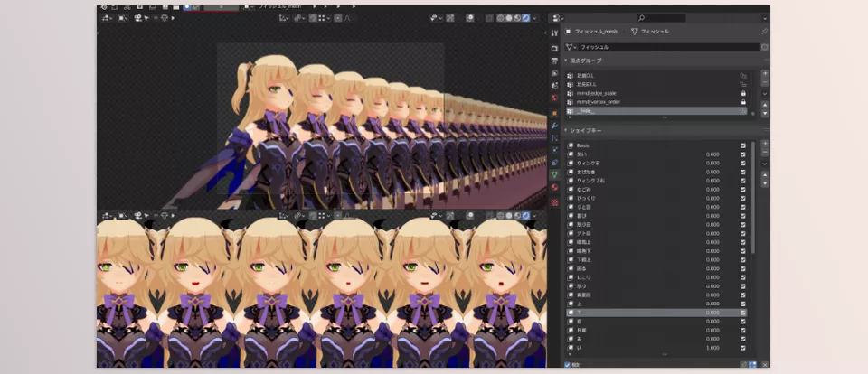Toggle lock on mmd_vertex_order vertex group
This screenshot has height=374, width=868.
click(743, 102)
